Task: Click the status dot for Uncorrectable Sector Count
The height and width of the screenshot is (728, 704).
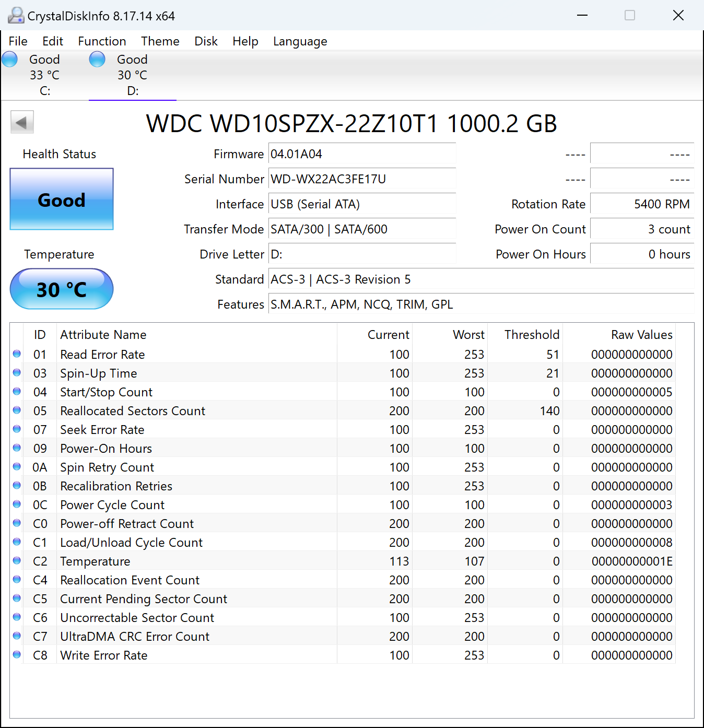Action: (x=17, y=617)
